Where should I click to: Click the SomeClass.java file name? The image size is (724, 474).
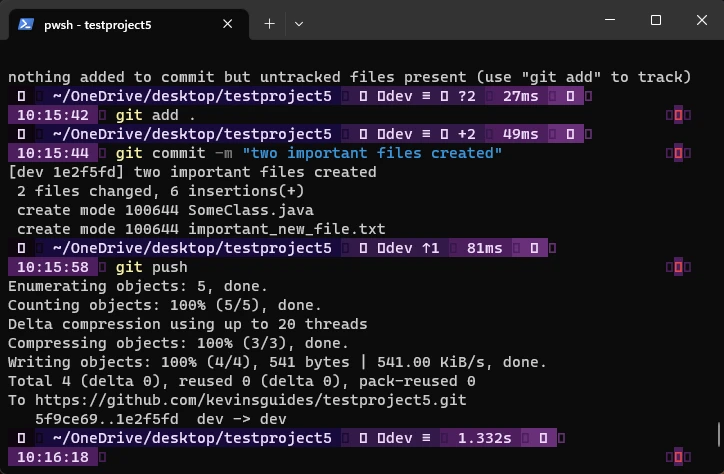coord(251,210)
